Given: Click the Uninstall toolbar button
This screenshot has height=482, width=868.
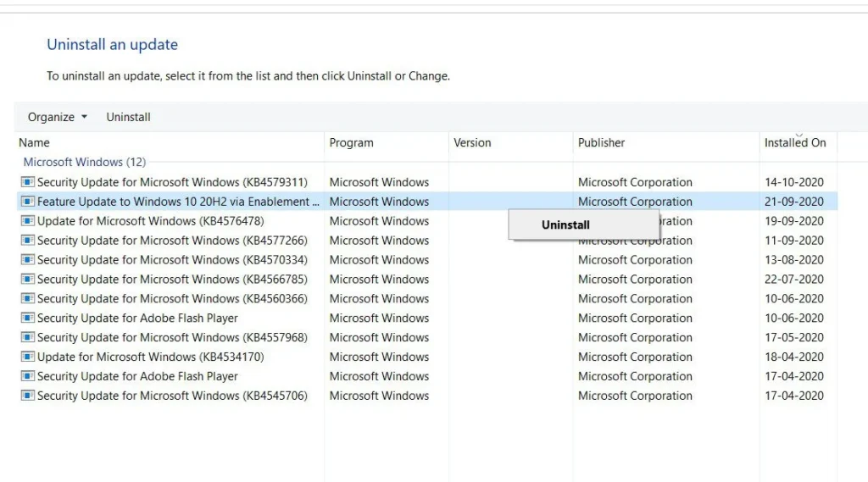Looking at the screenshot, I should 129,117.
